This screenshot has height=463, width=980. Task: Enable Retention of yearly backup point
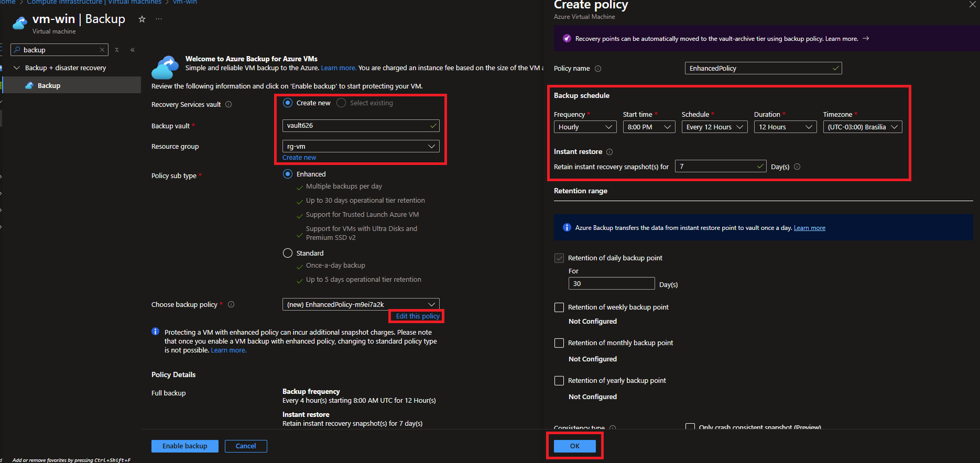tap(559, 381)
